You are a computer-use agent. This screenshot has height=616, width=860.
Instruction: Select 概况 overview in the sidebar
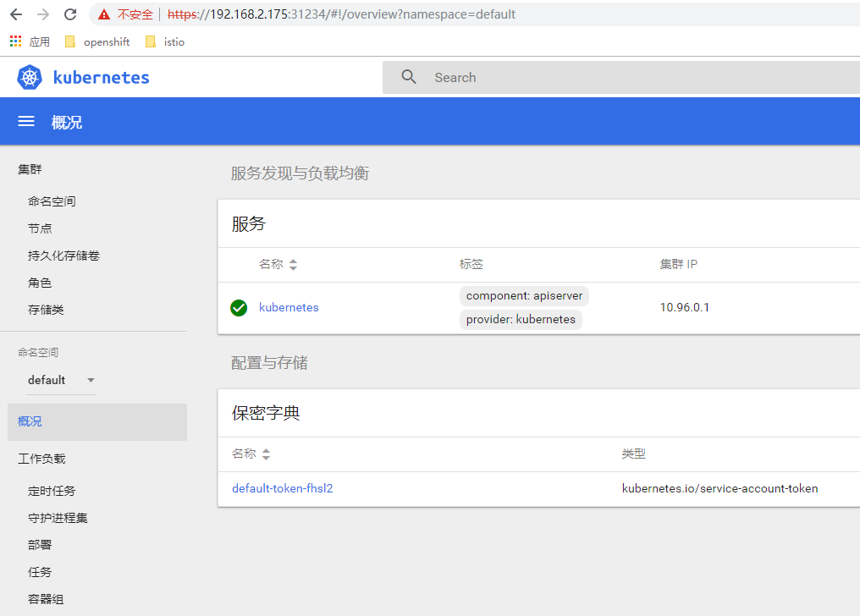pyautogui.click(x=97, y=422)
